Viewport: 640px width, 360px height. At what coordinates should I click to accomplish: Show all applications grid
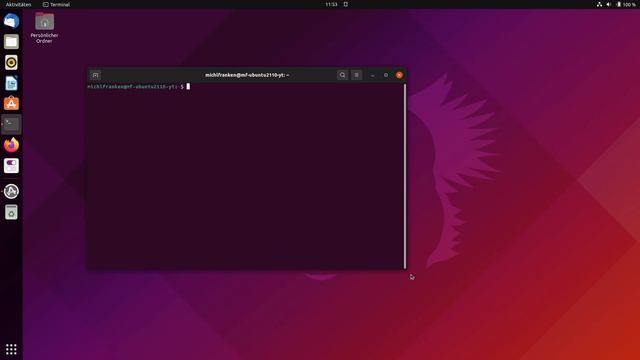click(x=11, y=349)
